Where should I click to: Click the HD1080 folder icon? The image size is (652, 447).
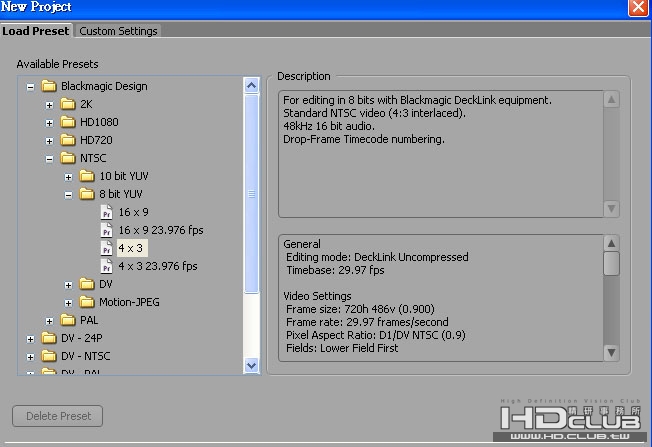(68, 122)
